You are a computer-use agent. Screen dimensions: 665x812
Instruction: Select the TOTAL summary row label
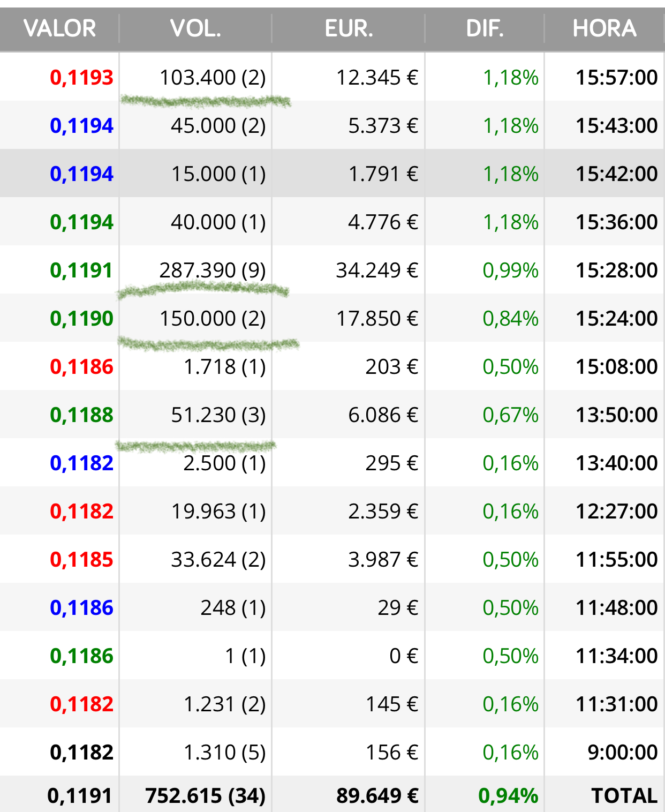pyautogui.click(x=624, y=795)
